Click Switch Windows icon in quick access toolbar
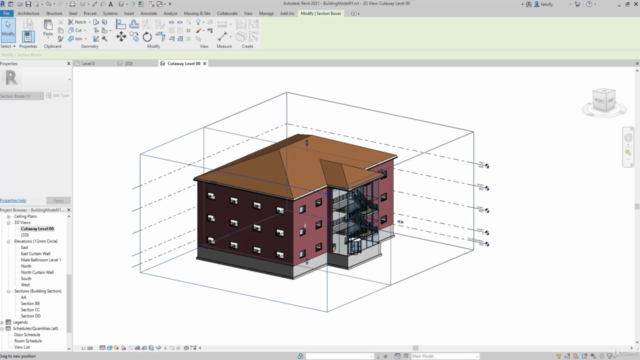Screen dimensions: 640x360 tap(160, 4)
